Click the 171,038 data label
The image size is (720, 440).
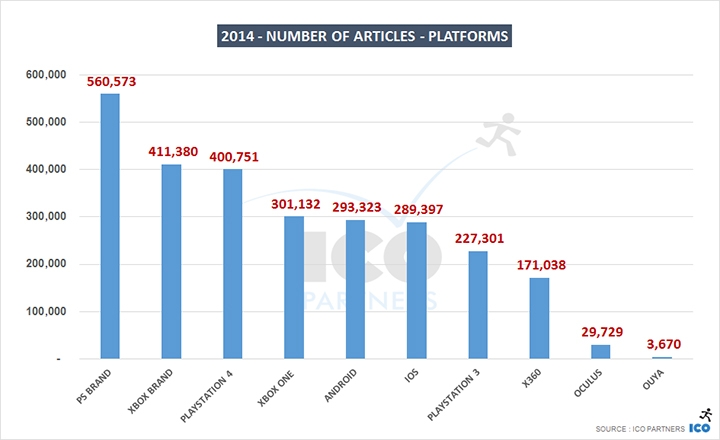pos(539,266)
